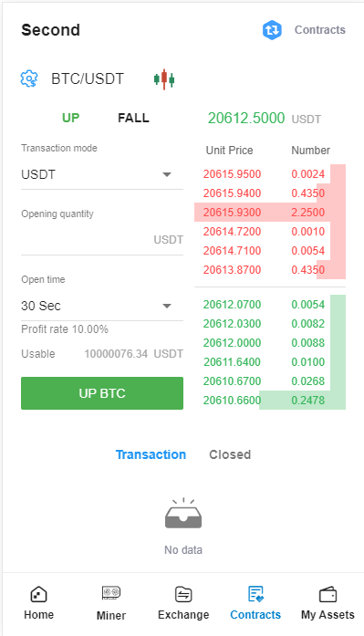Click the blue swap contracts hexagon icon
Viewport: 364px width, 636px height.
point(272,30)
